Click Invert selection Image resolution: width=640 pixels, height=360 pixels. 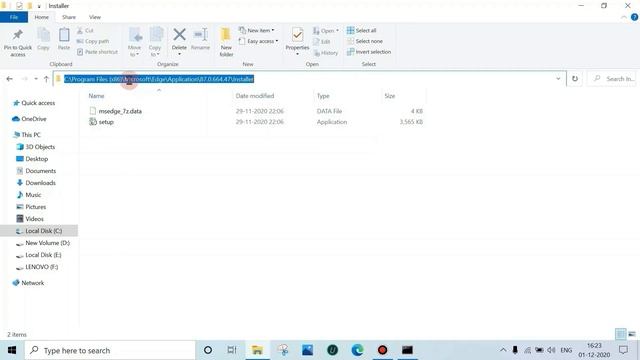coord(369,52)
